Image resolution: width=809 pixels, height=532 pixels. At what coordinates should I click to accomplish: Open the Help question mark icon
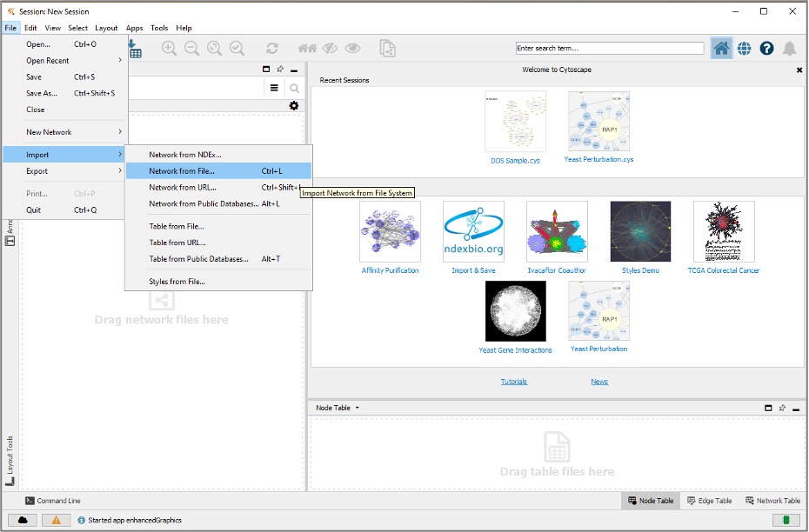[766, 49]
